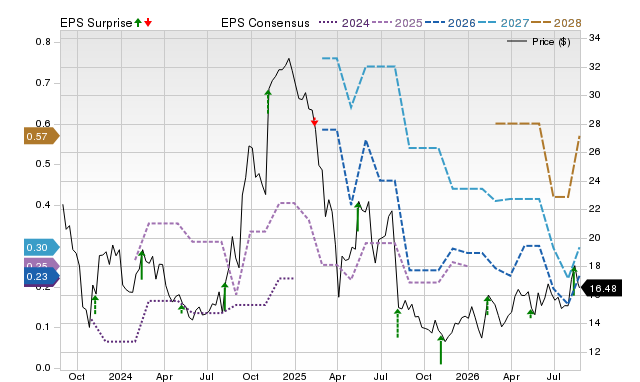Click the green surprise arrow near the price peak

(x=268, y=101)
